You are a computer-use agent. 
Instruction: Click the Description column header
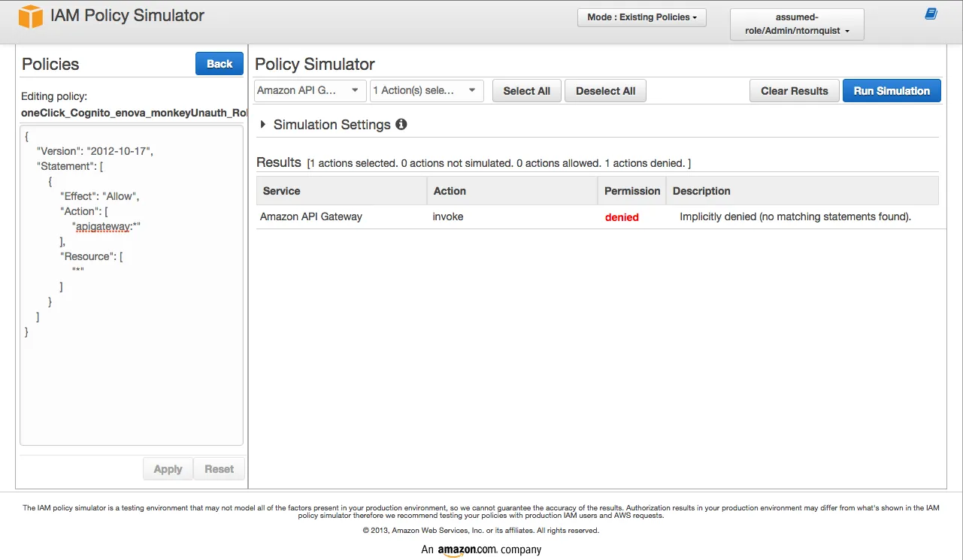(x=802, y=191)
